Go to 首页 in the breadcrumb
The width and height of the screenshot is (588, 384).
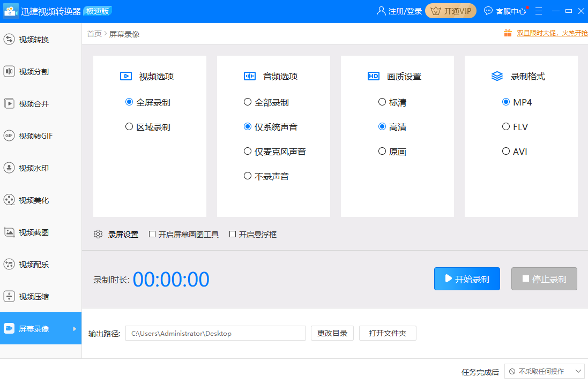click(94, 34)
